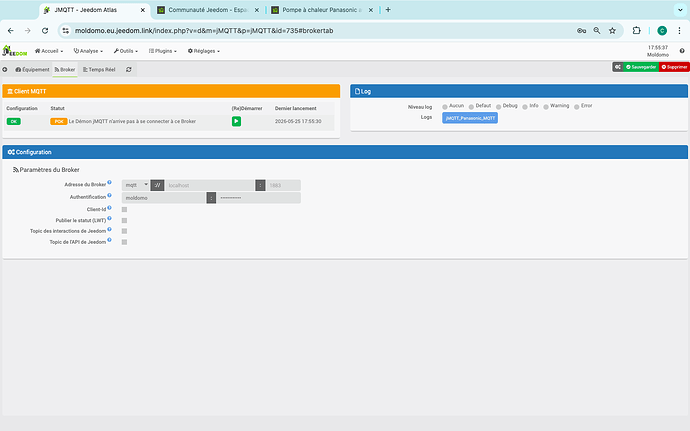Toggle Topic des interactions de Jeedom checkbox

125,231
